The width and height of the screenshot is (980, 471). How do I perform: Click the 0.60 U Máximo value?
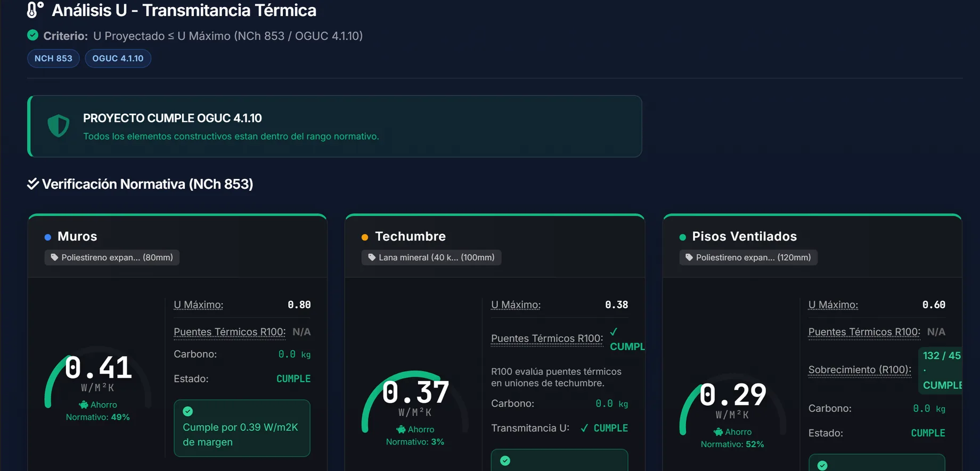click(934, 305)
